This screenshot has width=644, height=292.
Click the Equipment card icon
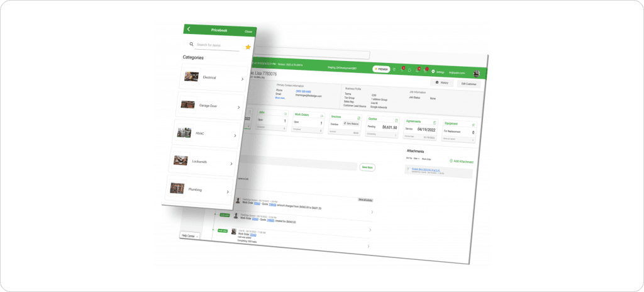tap(473, 125)
